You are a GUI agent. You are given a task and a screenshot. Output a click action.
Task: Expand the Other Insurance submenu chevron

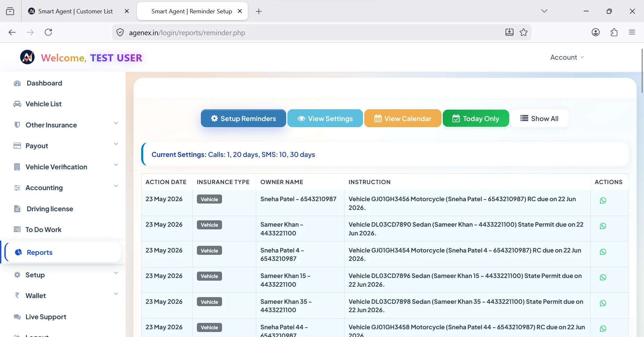116,123
